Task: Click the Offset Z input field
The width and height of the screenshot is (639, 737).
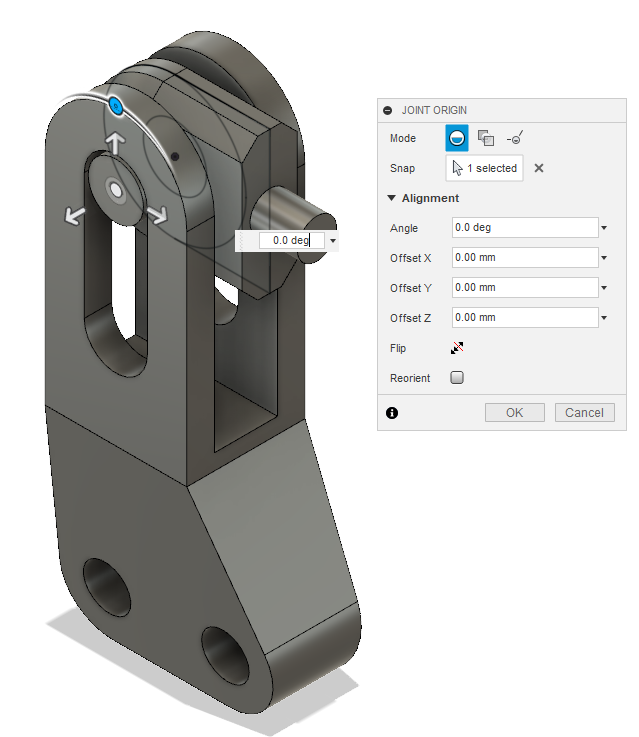Action: pyautogui.click(x=525, y=318)
